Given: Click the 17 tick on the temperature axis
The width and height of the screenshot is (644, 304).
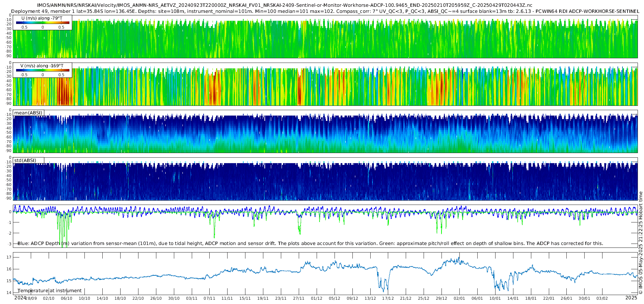Looking at the screenshot, I should tap(9, 257).
